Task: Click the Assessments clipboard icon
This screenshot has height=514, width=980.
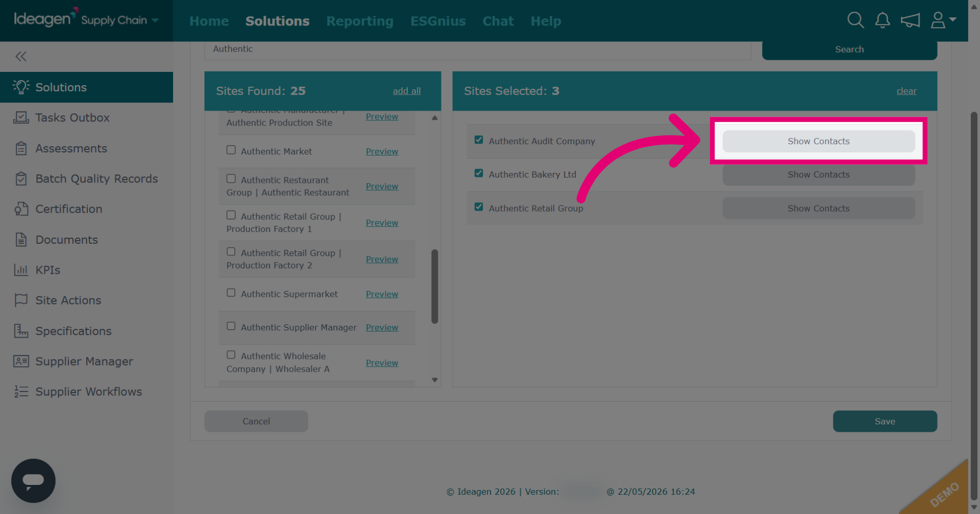Action: pos(21,148)
